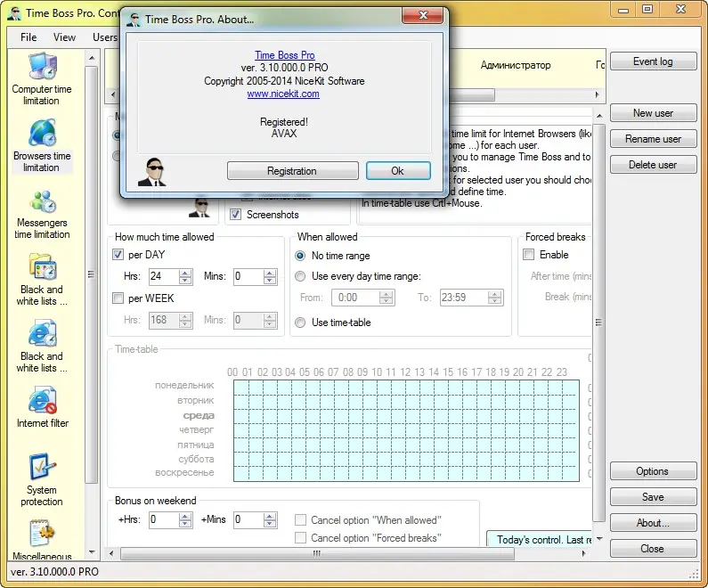Enable Forced breaks checkbox
Viewport: 708px width, 588px height.
tap(529, 254)
